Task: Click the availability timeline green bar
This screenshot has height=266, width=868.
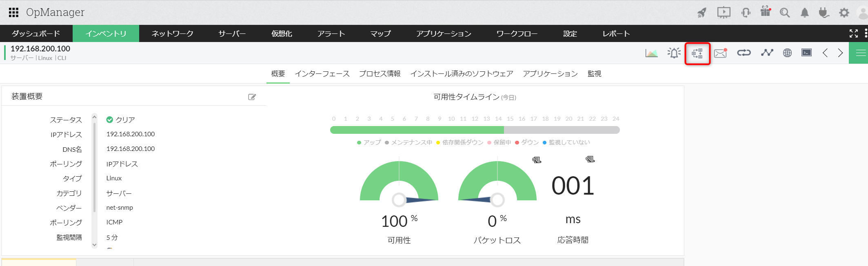Action: (x=417, y=130)
